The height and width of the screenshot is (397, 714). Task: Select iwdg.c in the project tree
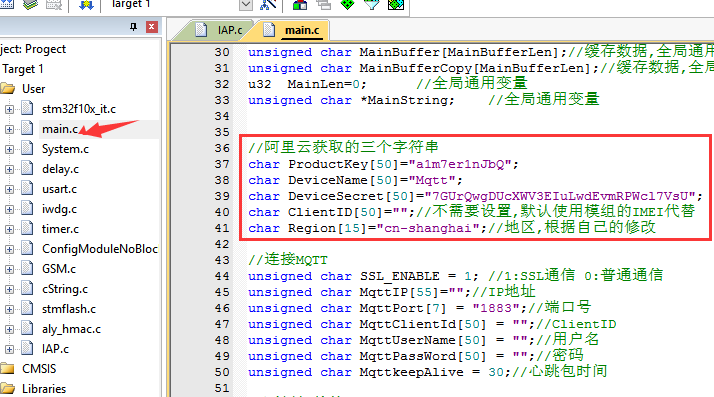point(59,209)
